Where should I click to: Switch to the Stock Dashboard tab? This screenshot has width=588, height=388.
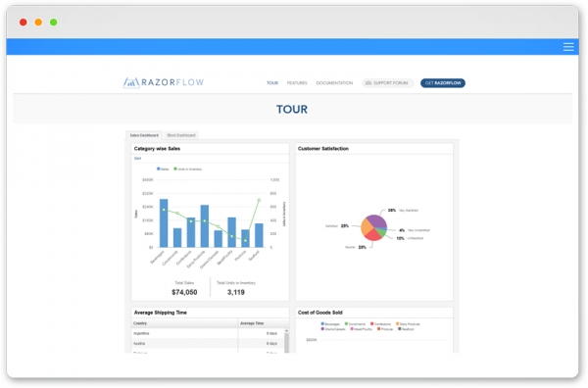coord(180,135)
